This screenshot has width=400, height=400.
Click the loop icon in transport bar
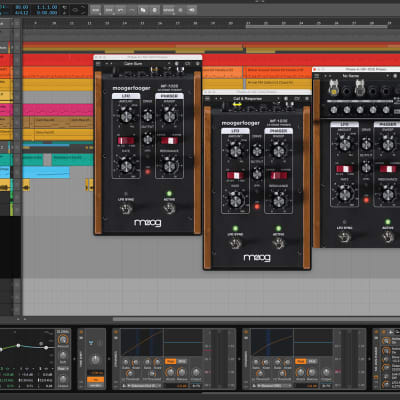pos(75,10)
